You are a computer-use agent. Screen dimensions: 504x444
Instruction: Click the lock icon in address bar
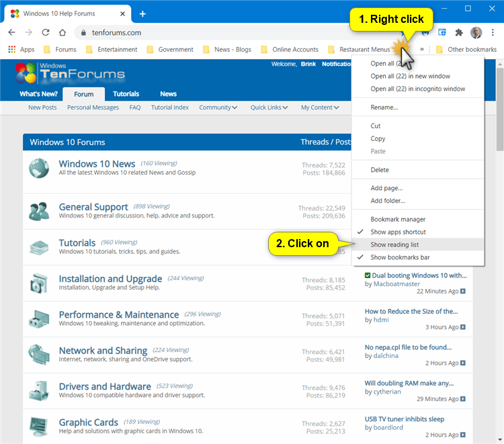(83, 33)
